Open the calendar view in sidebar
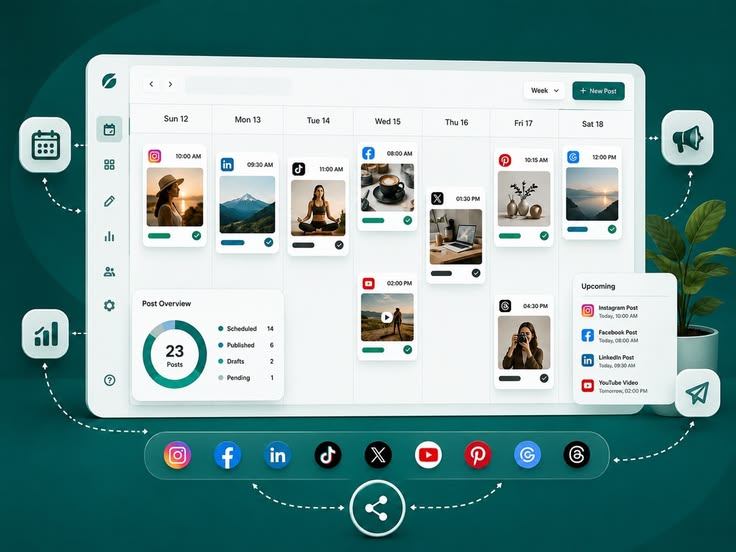Image resolution: width=736 pixels, height=552 pixels. point(109,130)
